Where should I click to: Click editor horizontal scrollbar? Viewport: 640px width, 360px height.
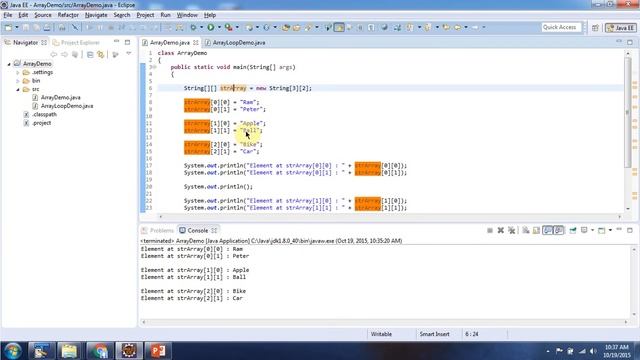tap(390, 217)
